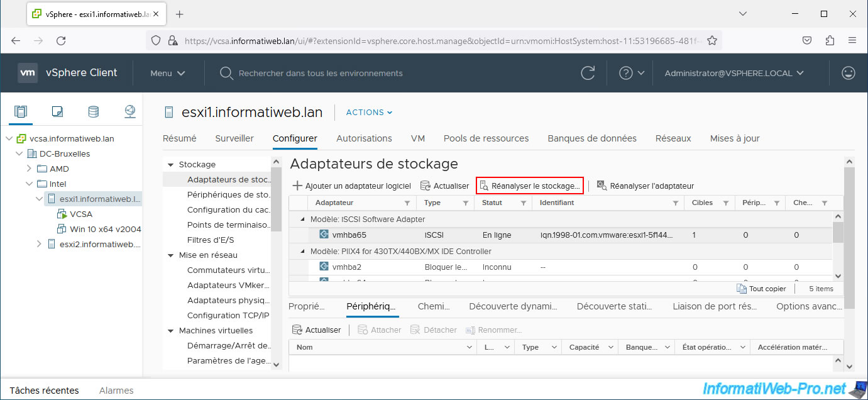Switch to VM tab
The image size is (868, 400).
tap(418, 138)
